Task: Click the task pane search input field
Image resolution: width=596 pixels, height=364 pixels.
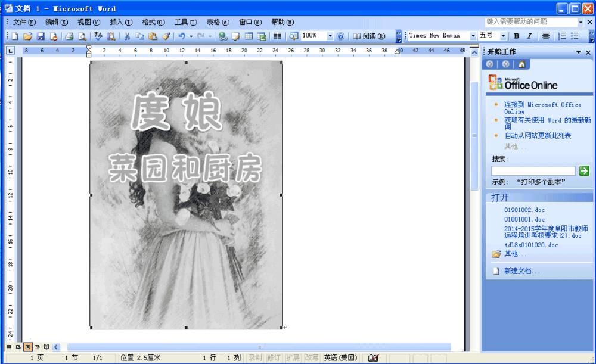Action: [533, 171]
